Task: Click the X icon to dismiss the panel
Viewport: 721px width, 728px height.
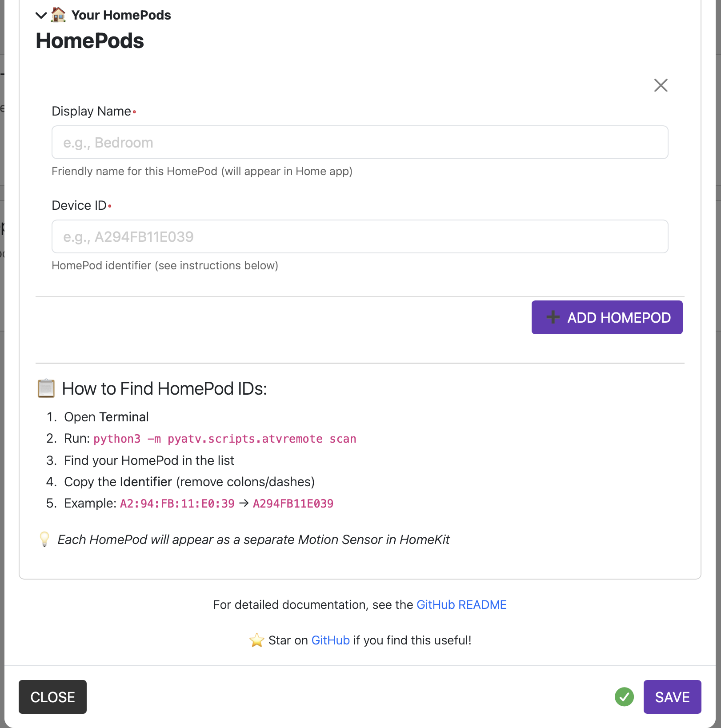Action: click(661, 85)
